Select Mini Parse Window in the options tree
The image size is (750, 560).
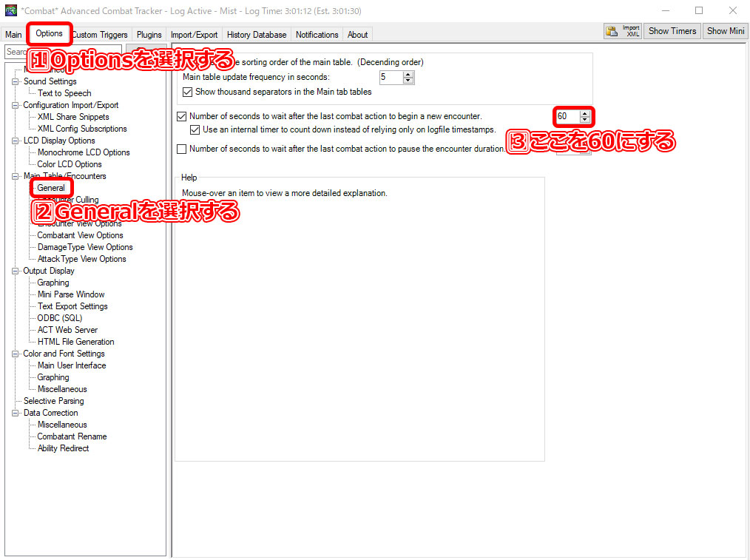(x=71, y=294)
